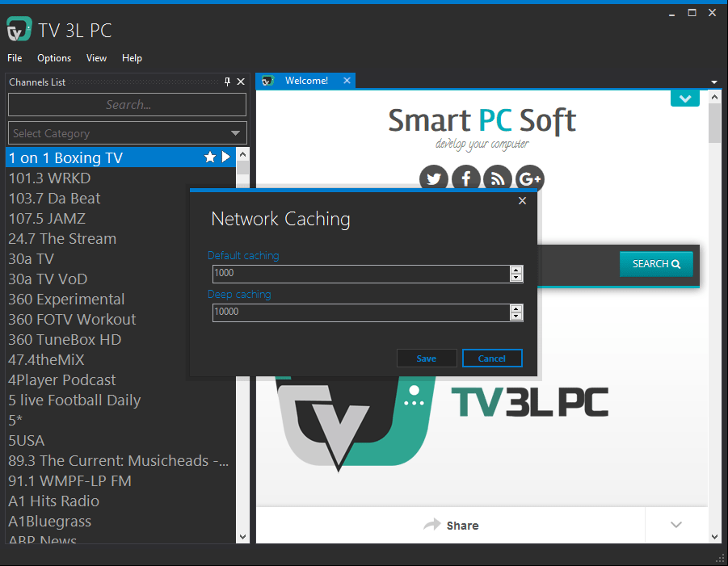Play 1 on 1 Boxing TV channel
Viewport: 728px width, 566px height.
(x=225, y=157)
